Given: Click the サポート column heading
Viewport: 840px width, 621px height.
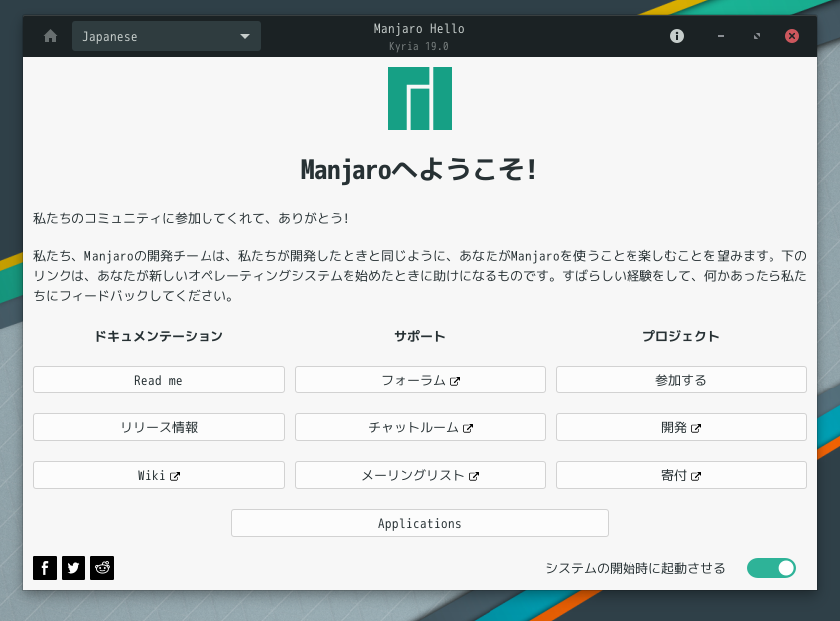Looking at the screenshot, I should (x=420, y=336).
